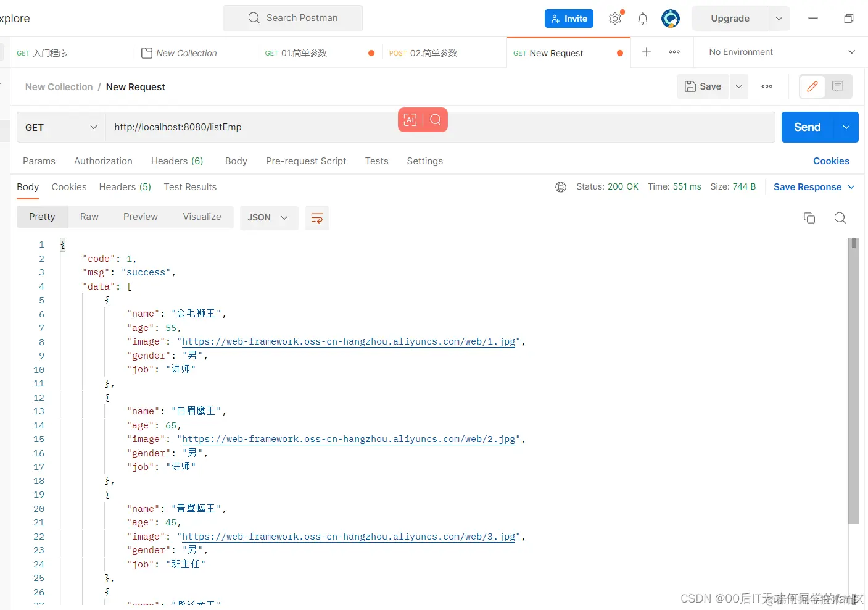Open Pre-request Script tab
The width and height of the screenshot is (868, 610).
(306, 161)
